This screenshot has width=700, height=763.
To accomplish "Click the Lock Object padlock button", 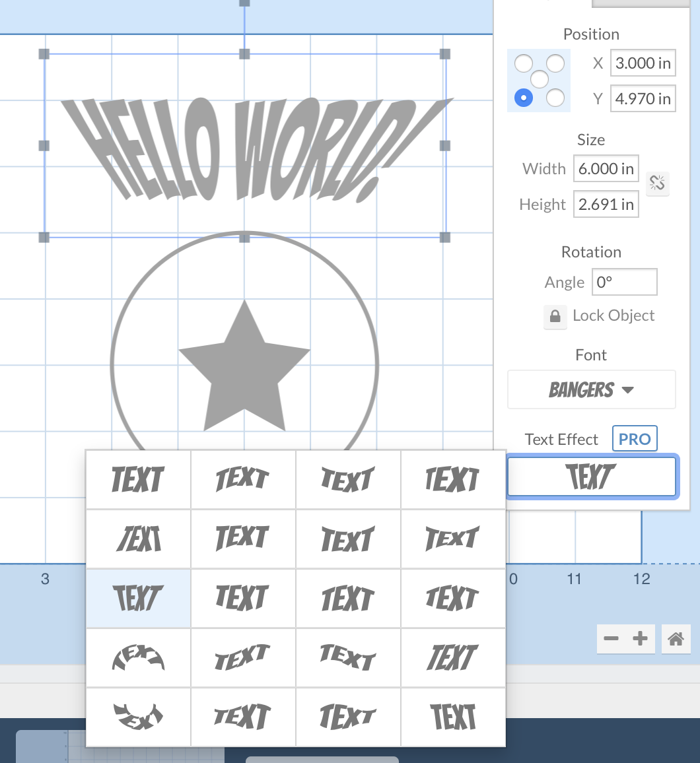I will (x=555, y=317).
